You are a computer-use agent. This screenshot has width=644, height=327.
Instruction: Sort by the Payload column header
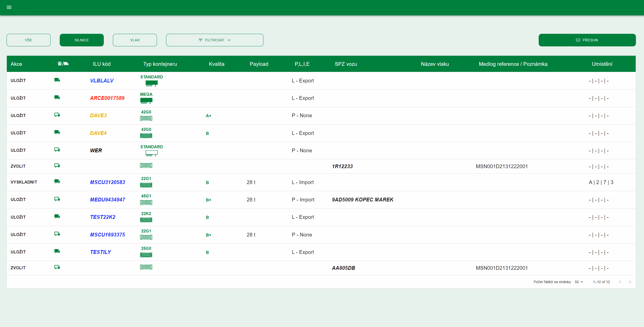[259, 64]
